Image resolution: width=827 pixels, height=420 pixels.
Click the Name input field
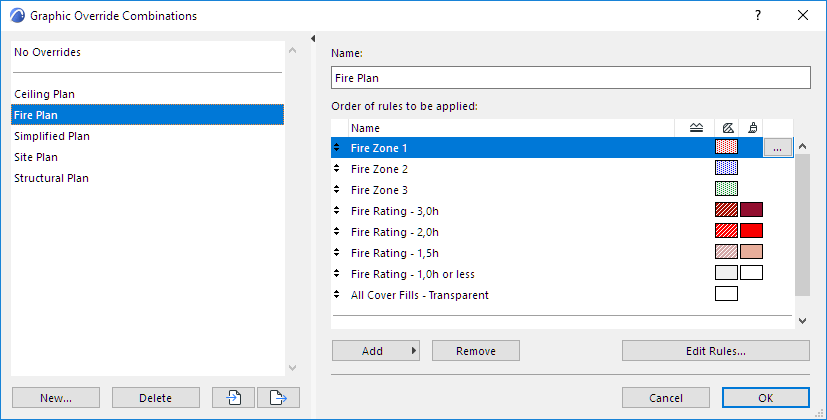pyautogui.click(x=570, y=78)
